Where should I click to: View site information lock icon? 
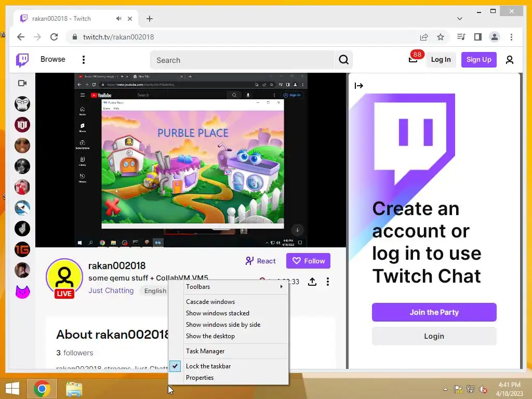[x=75, y=37]
